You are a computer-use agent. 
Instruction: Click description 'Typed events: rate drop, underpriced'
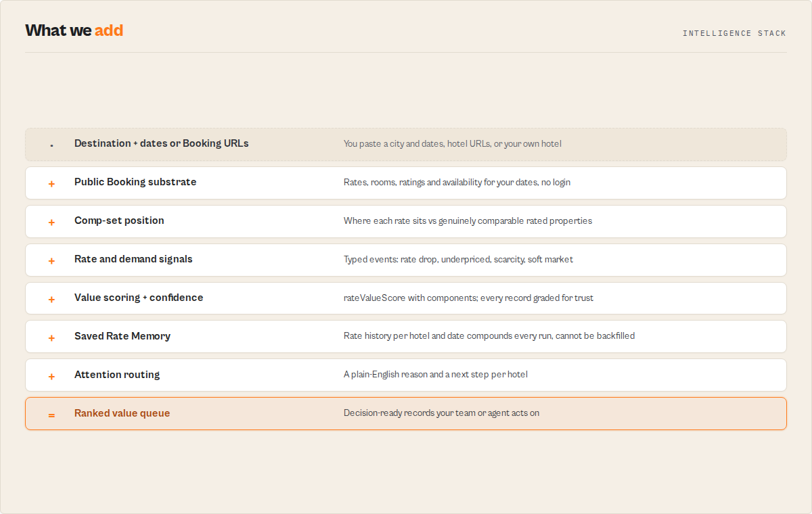(x=458, y=260)
